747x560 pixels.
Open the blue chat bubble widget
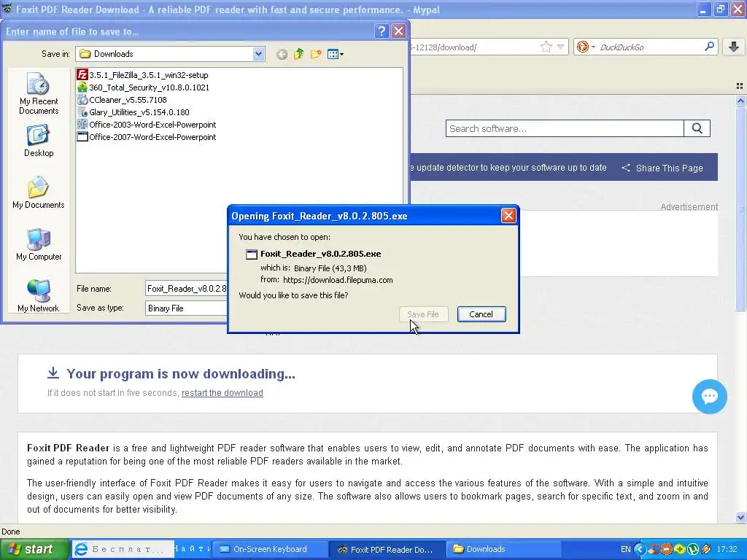tap(709, 396)
